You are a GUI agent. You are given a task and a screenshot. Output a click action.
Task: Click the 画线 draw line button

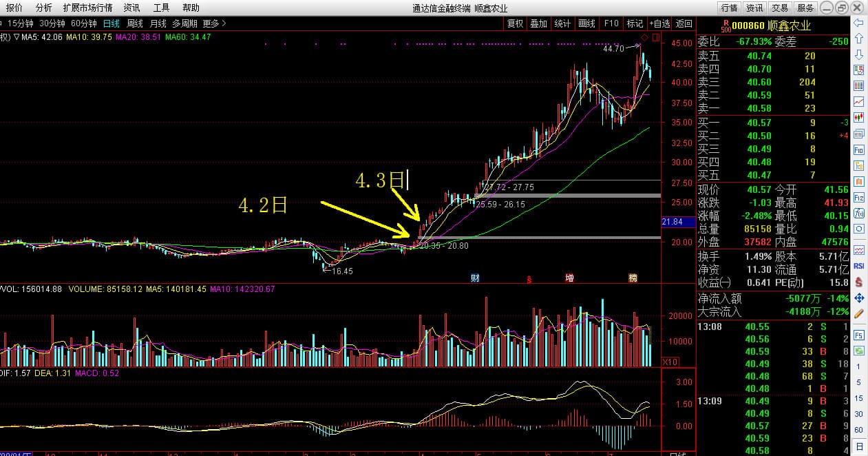(586, 23)
